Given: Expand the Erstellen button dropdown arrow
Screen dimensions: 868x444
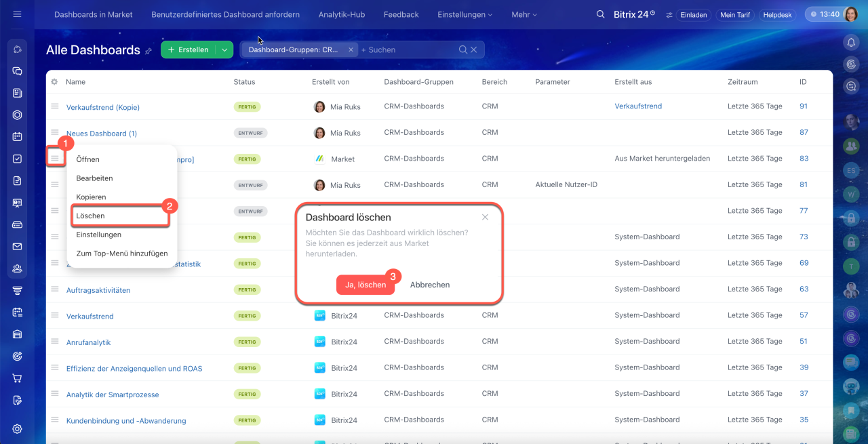Looking at the screenshot, I should pos(224,49).
